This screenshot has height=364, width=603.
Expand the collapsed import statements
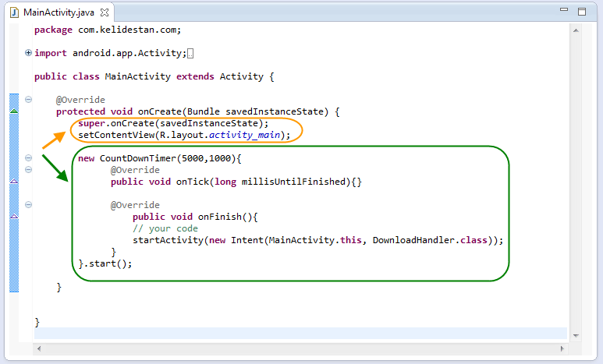click(28, 53)
